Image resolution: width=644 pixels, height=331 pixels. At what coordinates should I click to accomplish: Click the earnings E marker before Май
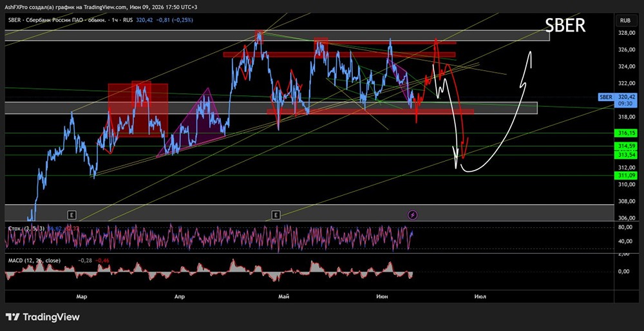point(276,214)
